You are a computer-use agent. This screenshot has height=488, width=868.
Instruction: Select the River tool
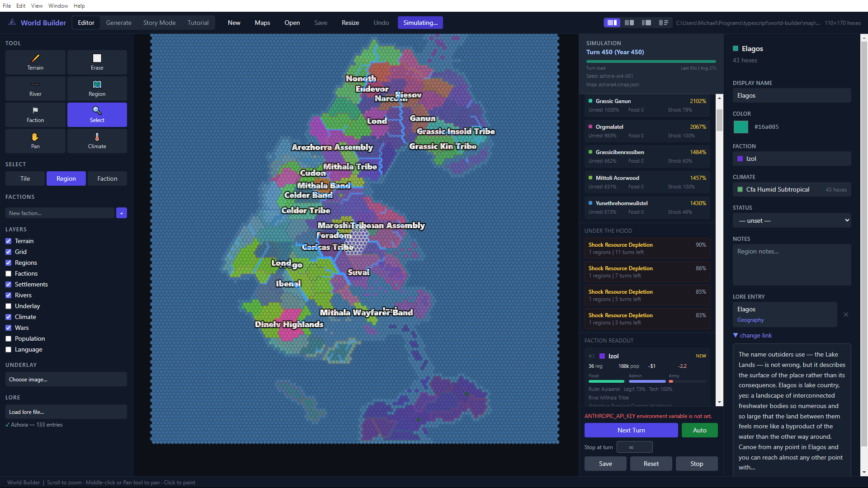click(35, 89)
